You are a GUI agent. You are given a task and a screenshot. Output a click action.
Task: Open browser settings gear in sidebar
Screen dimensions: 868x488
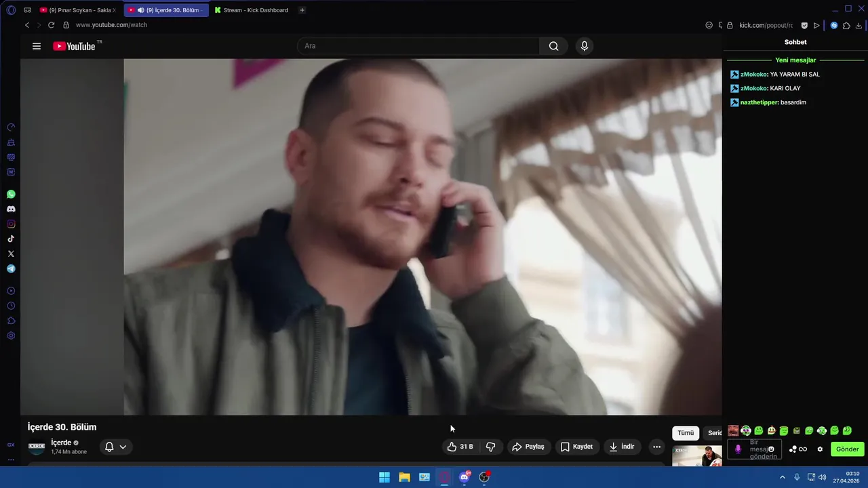click(11, 335)
